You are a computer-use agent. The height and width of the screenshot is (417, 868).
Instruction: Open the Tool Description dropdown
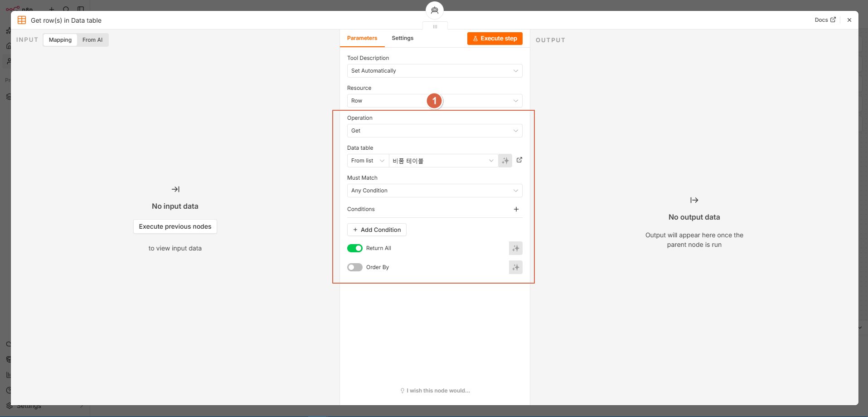[435, 71]
